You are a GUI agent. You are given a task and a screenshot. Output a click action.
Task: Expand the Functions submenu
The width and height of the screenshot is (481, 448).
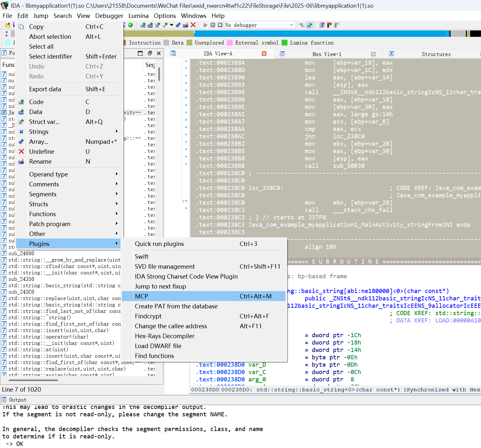point(117,214)
